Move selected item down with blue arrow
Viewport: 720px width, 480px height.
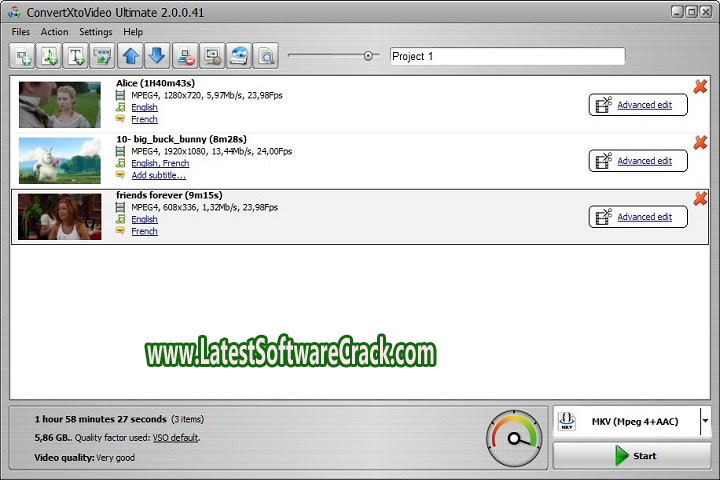157,56
